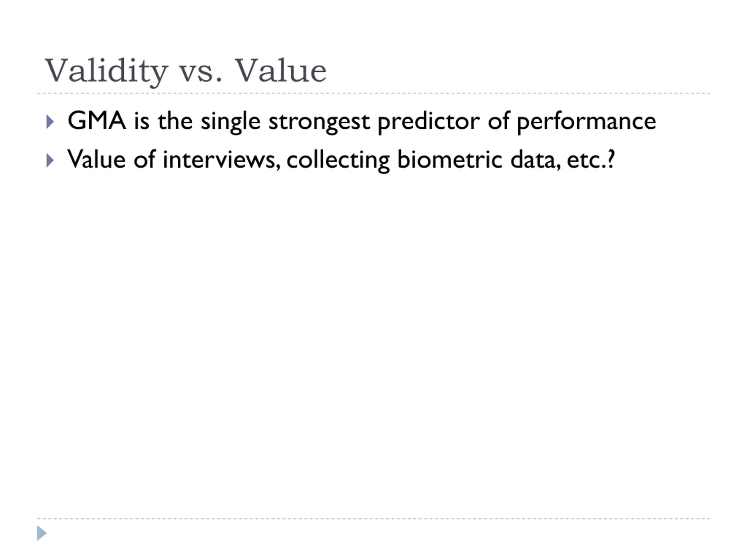Click the word Validity in the title

click(107, 71)
